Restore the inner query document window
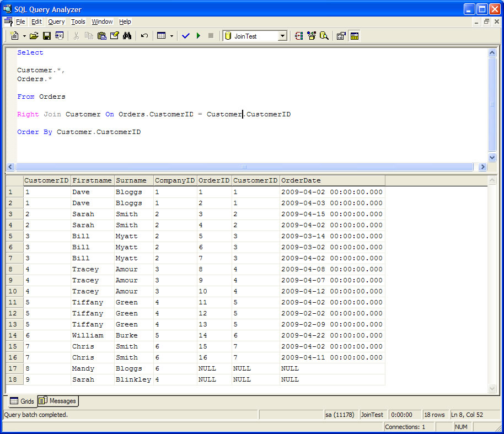The height and width of the screenshot is (434, 504). (487, 22)
